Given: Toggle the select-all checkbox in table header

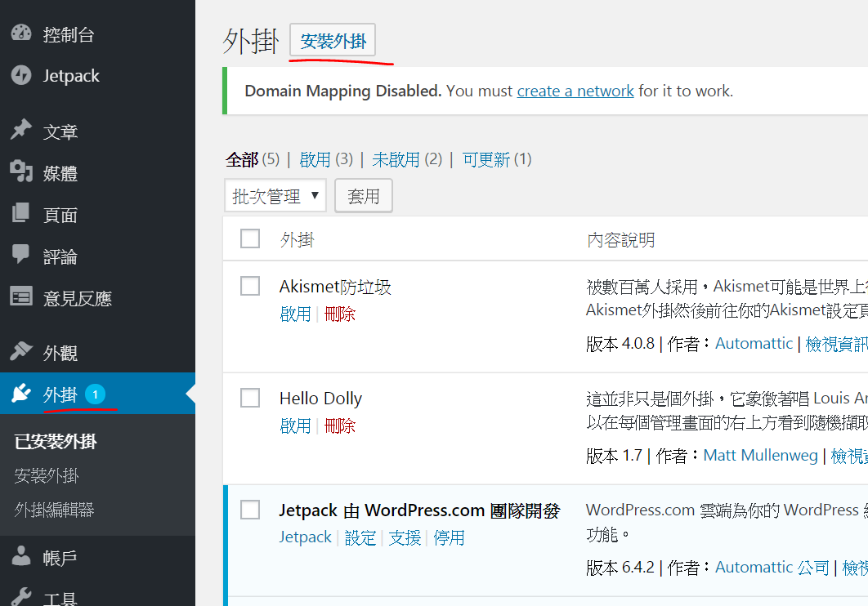Looking at the screenshot, I should 250,238.
